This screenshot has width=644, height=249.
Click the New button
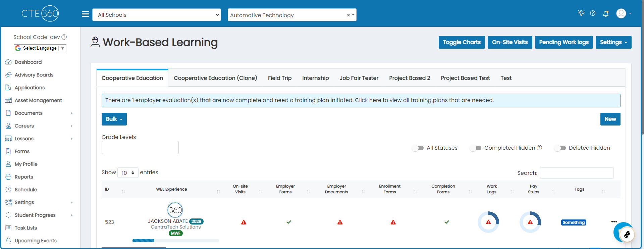610,119
